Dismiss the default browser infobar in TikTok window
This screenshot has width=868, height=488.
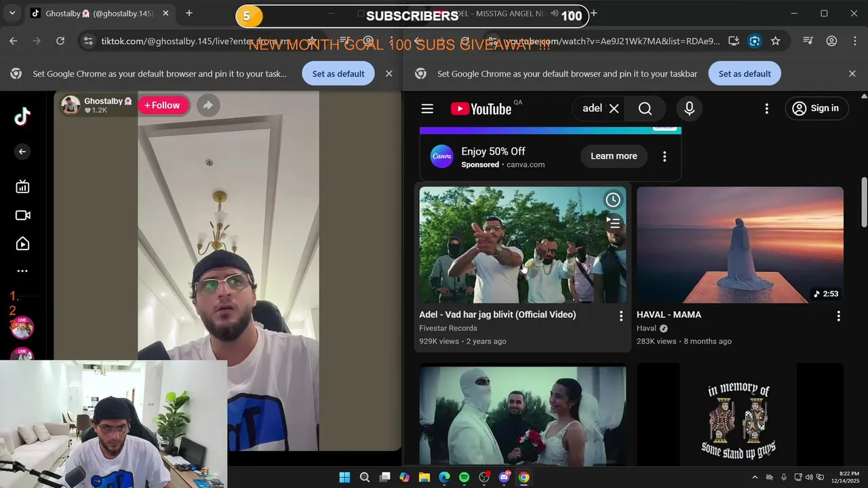389,74
